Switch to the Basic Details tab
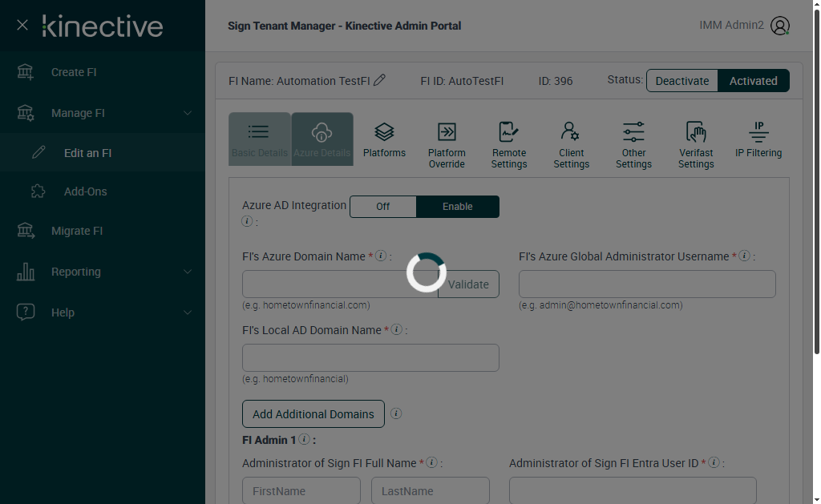Image resolution: width=821 pixels, height=504 pixels. 260,139
